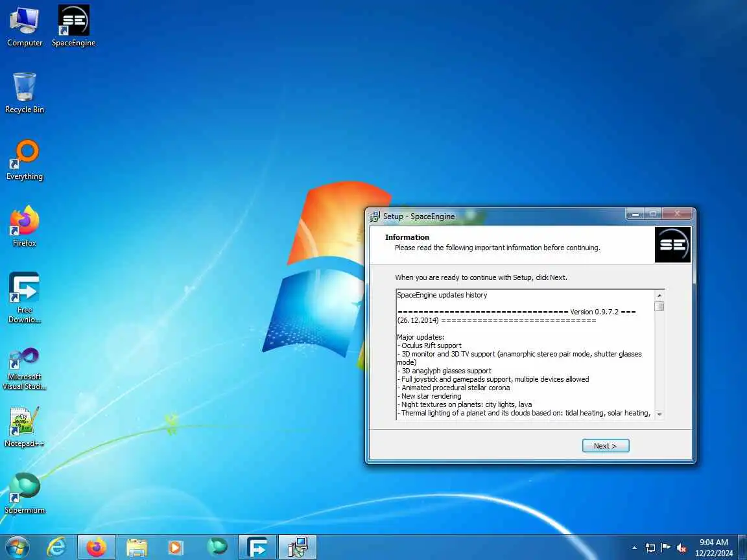Image resolution: width=747 pixels, height=560 pixels.
Task: Open the clock showing 9:04 AM
Action: 714,548
